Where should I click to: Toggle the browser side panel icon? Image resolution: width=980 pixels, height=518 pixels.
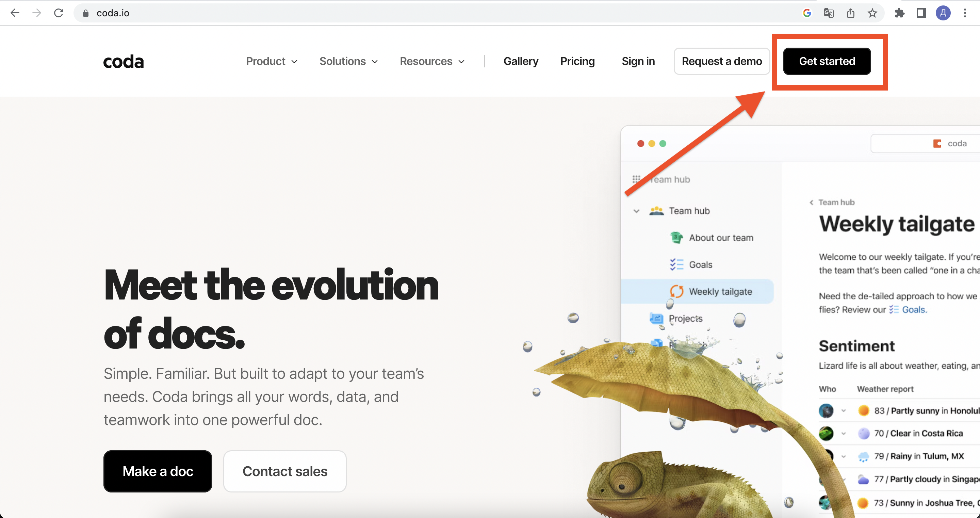point(921,13)
